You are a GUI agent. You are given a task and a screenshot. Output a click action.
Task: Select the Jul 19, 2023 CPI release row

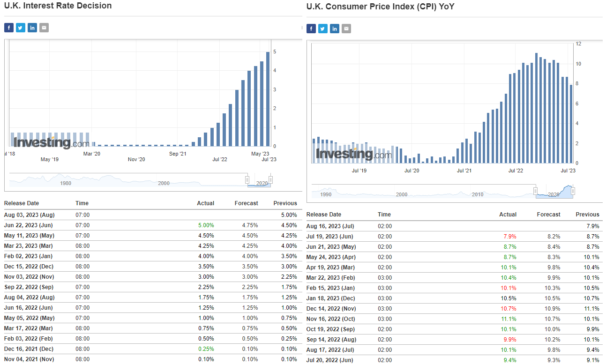[329, 237]
